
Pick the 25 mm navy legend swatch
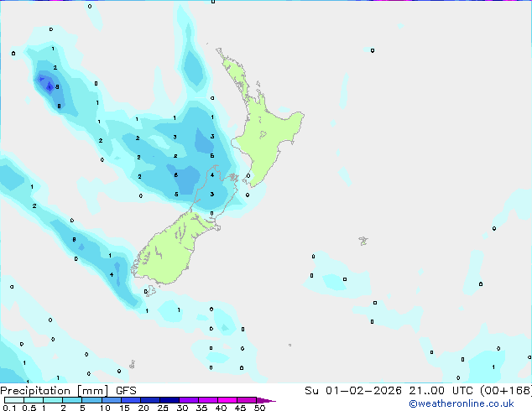170,400
